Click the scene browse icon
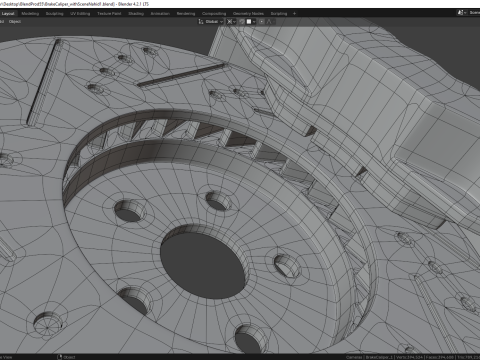The width and height of the screenshot is (480, 360). [462, 13]
